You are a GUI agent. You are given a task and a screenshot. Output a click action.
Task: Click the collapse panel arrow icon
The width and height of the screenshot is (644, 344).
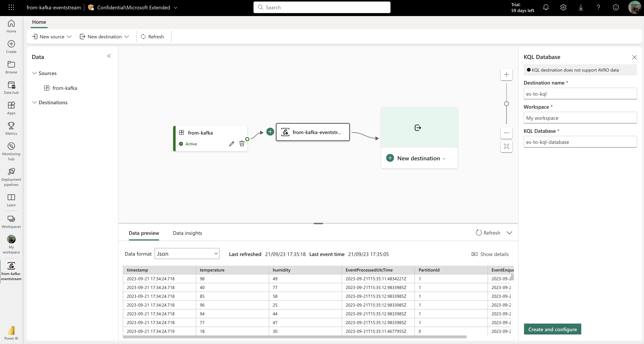[x=109, y=56]
